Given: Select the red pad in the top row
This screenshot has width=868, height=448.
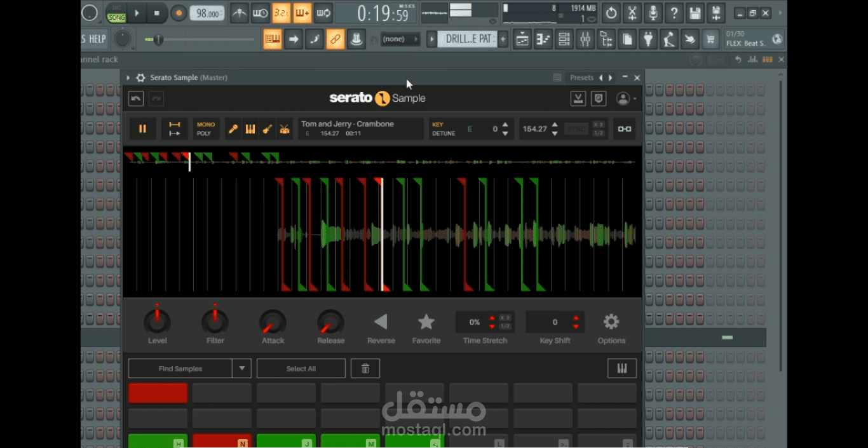Looking at the screenshot, I should click(x=158, y=393).
